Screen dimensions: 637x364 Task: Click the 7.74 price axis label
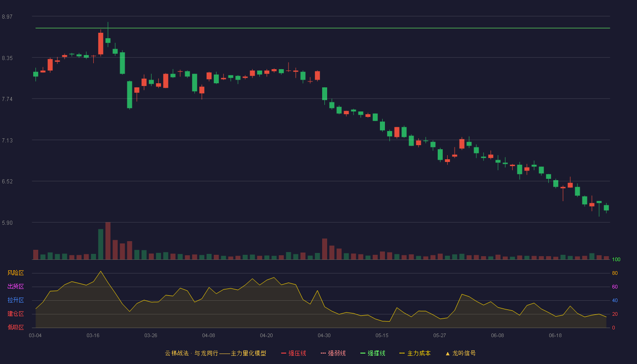tap(7, 99)
